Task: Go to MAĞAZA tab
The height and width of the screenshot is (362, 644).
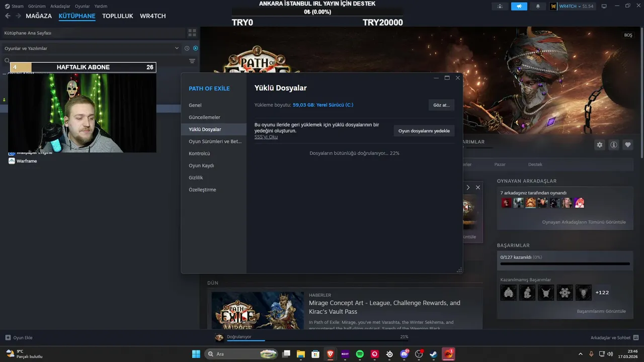Action: click(x=39, y=16)
